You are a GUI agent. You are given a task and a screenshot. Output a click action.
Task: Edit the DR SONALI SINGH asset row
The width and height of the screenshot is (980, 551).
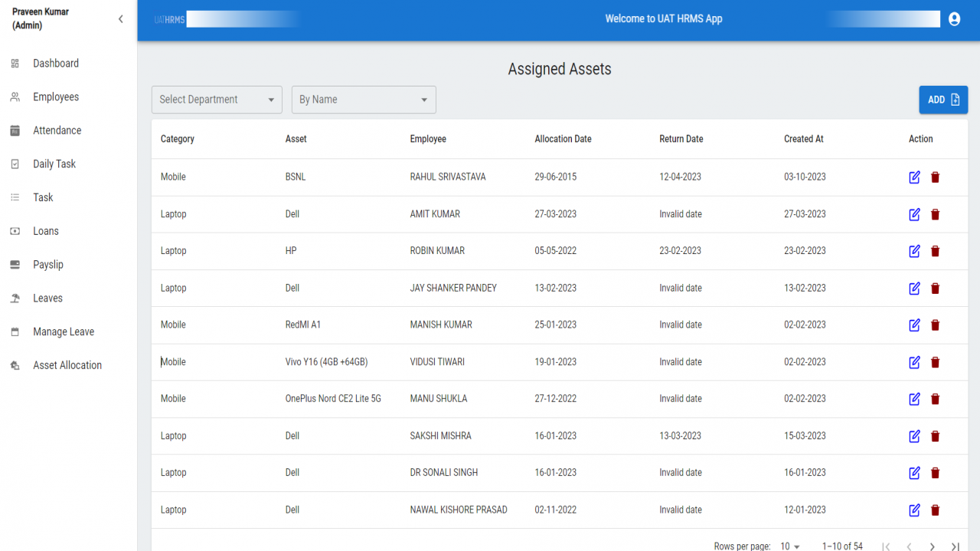tap(914, 473)
